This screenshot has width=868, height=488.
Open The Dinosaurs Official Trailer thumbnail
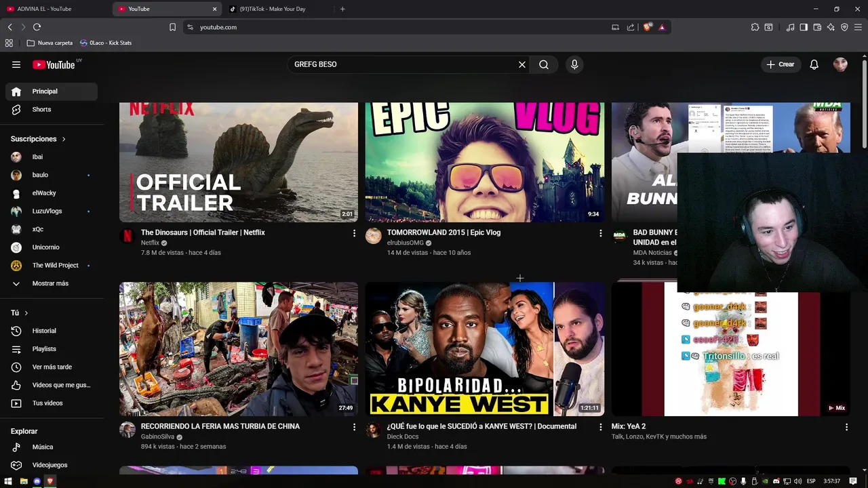pos(239,162)
